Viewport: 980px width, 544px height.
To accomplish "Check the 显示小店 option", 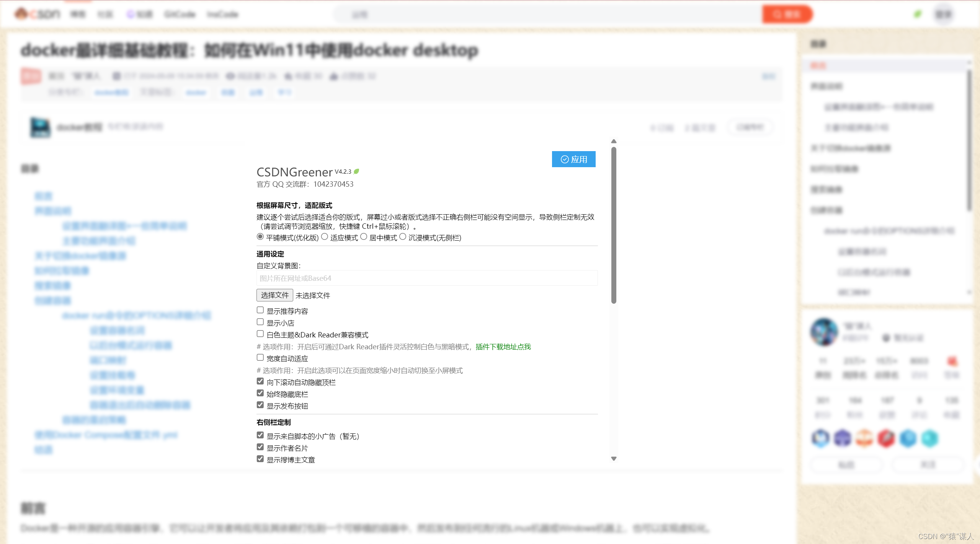I will coord(261,322).
